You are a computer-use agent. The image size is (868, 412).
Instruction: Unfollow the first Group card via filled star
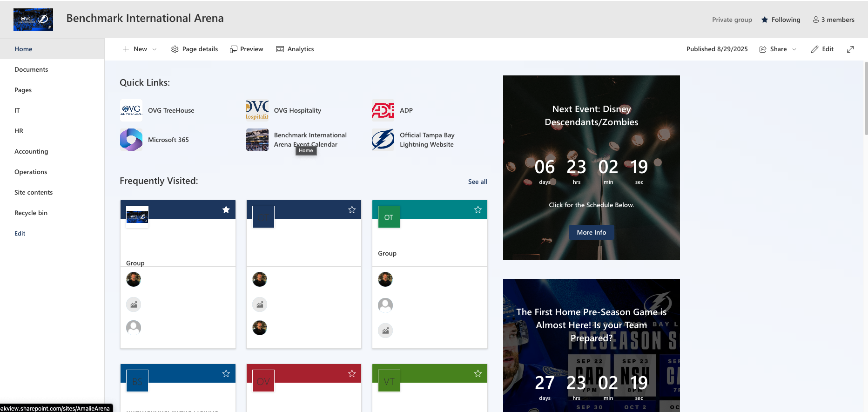click(226, 209)
